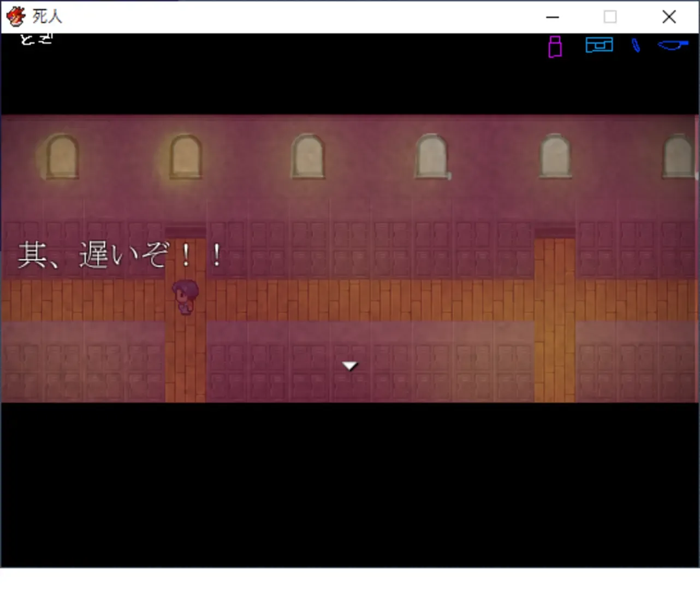Image resolution: width=700 pixels, height=590 pixels.
Task: Click the white continue arrow in the dialogue
Action: (x=350, y=365)
